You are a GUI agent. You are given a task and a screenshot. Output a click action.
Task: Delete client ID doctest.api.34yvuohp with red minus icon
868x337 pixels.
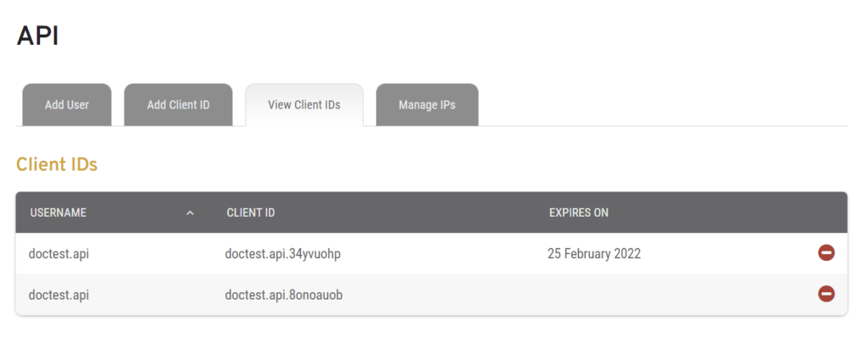(x=826, y=253)
